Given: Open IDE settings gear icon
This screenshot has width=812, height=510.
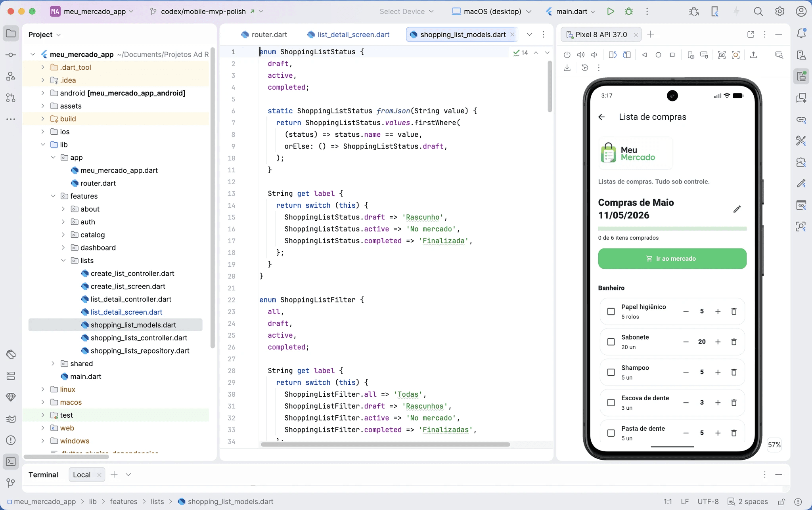Looking at the screenshot, I should (x=779, y=11).
